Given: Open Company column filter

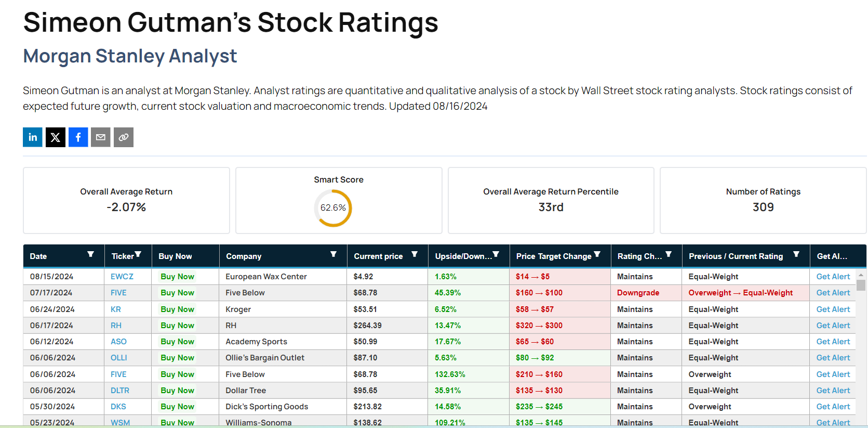Looking at the screenshot, I should 333,254.
